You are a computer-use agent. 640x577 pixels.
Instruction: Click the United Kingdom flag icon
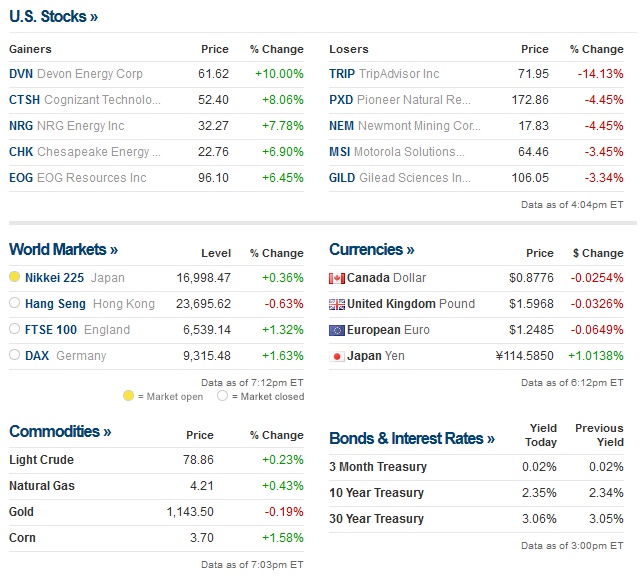337,304
